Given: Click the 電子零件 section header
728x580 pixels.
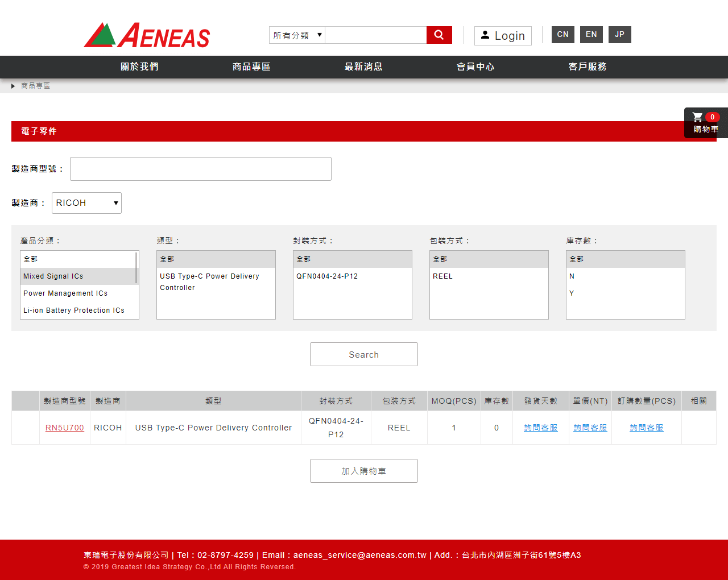Looking at the screenshot, I should (364, 131).
